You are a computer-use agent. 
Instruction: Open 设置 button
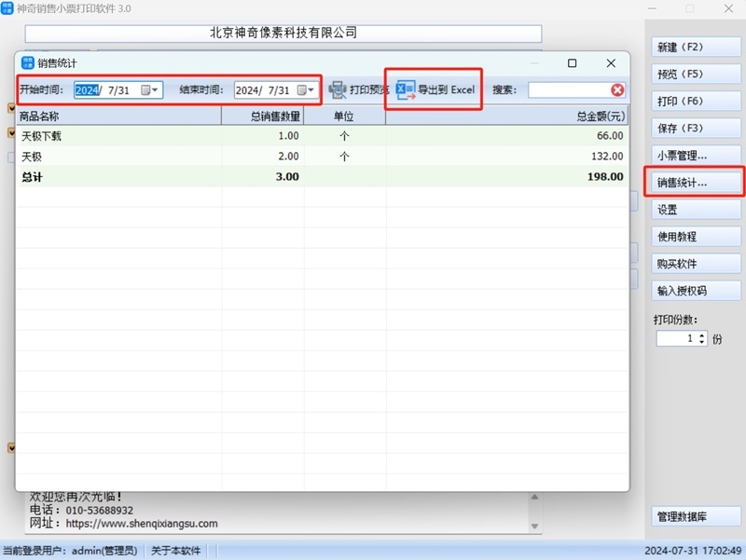click(x=696, y=210)
